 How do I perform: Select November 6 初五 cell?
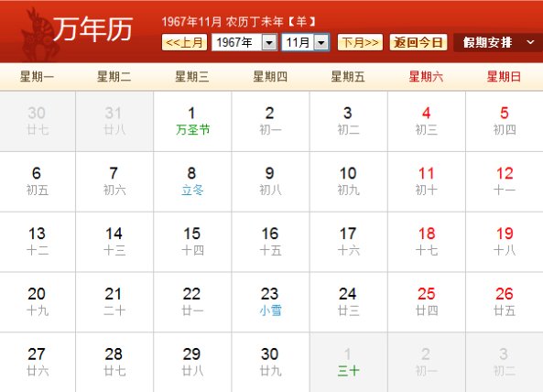click(x=38, y=181)
